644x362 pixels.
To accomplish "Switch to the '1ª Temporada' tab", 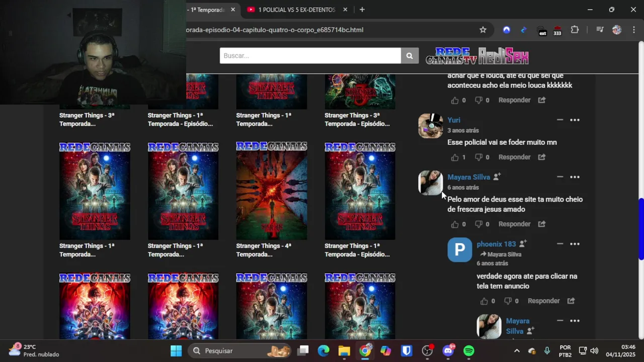I will pos(206,10).
